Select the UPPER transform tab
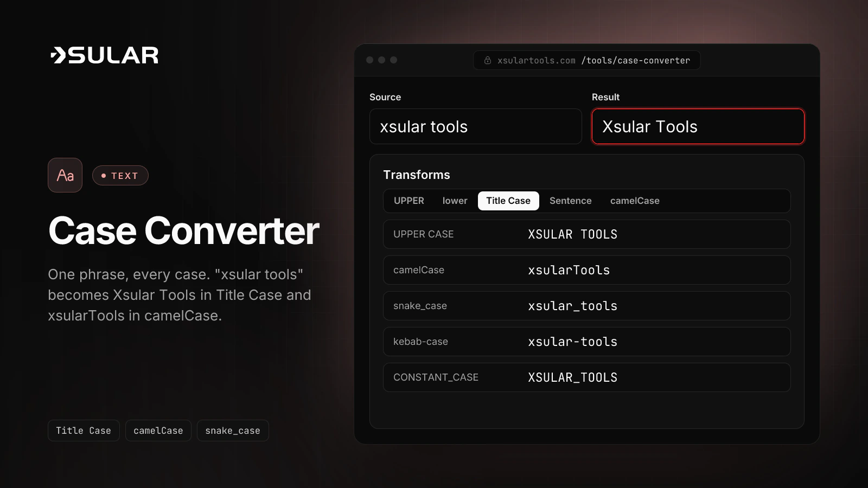The height and width of the screenshot is (488, 868). [x=409, y=201]
